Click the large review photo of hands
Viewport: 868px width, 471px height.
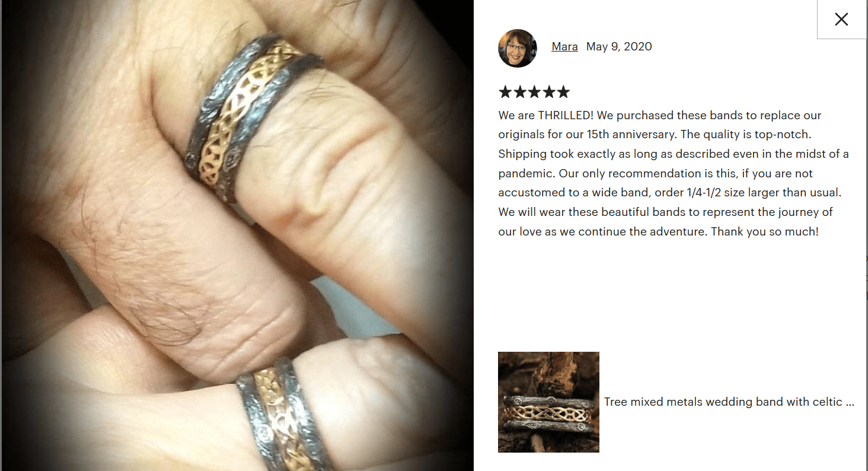pos(237,235)
